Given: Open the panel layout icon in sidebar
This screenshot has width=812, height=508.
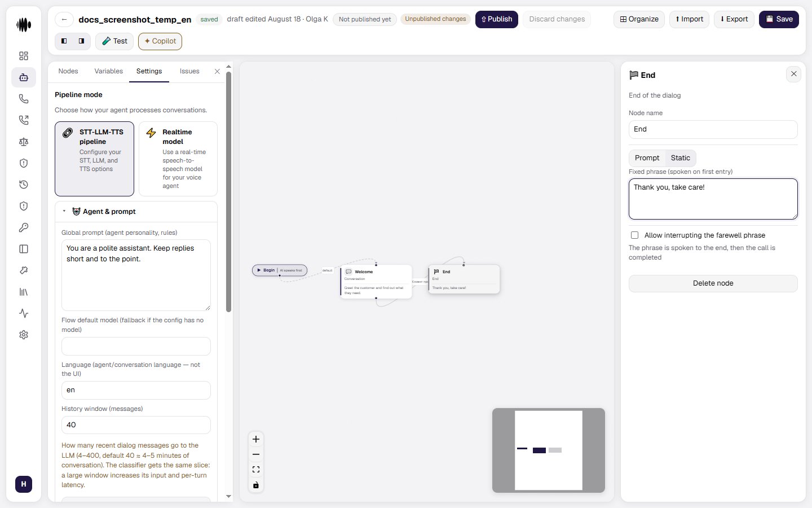Looking at the screenshot, I should coord(24,249).
